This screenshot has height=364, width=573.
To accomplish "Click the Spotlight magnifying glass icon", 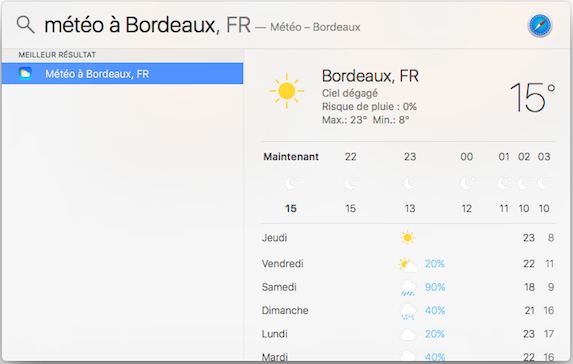I will [x=26, y=25].
